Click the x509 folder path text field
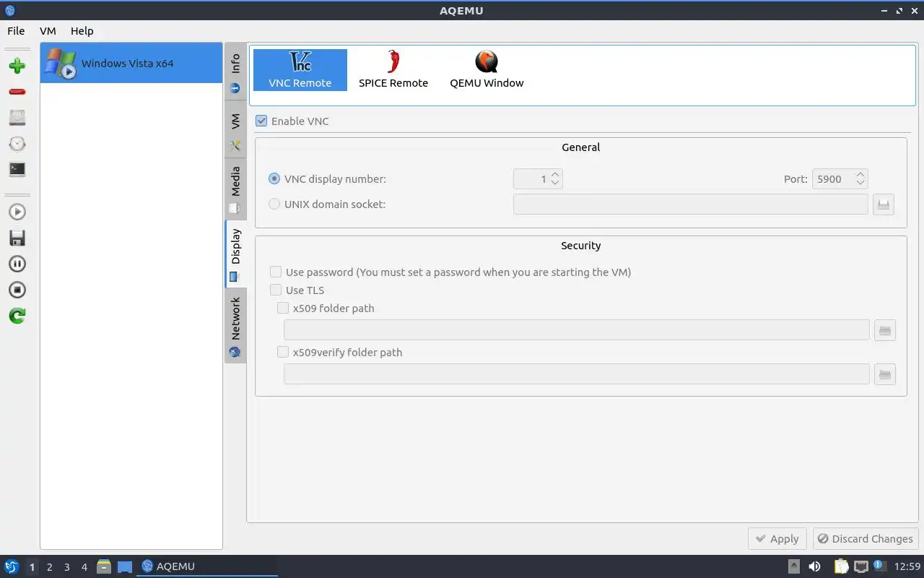 pyautogui.click(x=577, y=330)
